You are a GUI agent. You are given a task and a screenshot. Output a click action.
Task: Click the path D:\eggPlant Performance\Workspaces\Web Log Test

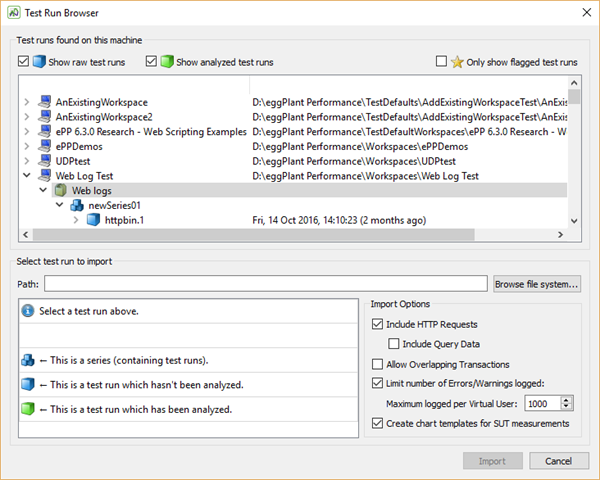[365, 176]
